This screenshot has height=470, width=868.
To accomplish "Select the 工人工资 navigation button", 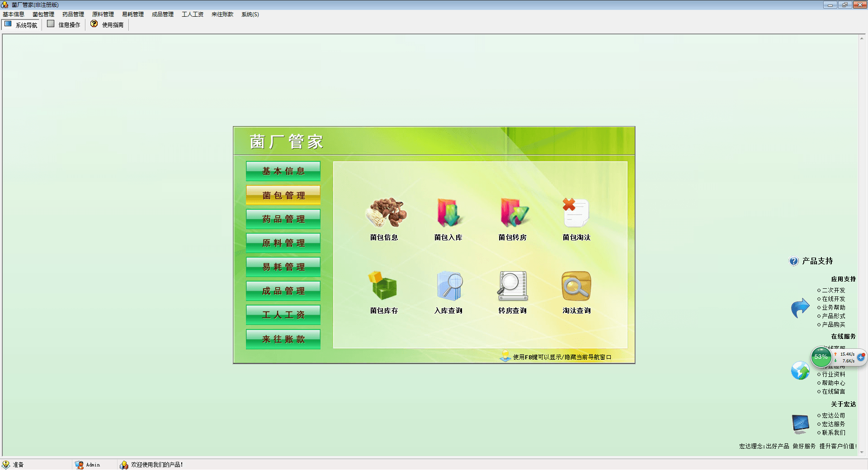I will click(x=283, y=315).
